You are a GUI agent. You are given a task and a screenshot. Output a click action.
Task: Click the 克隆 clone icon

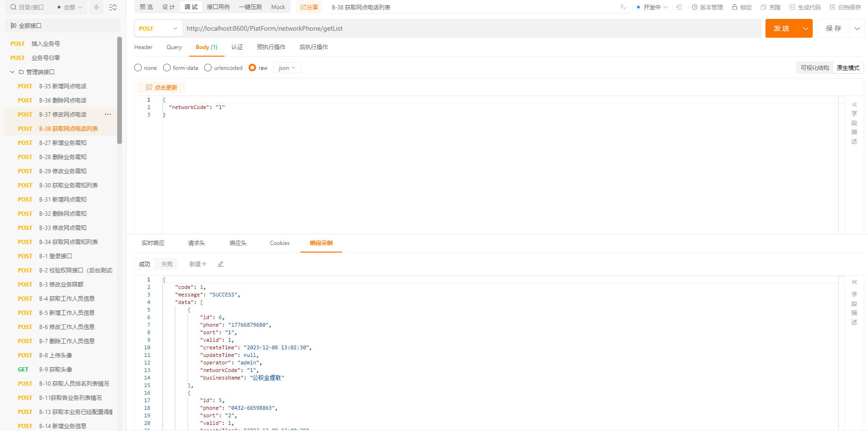pos(764,7)
